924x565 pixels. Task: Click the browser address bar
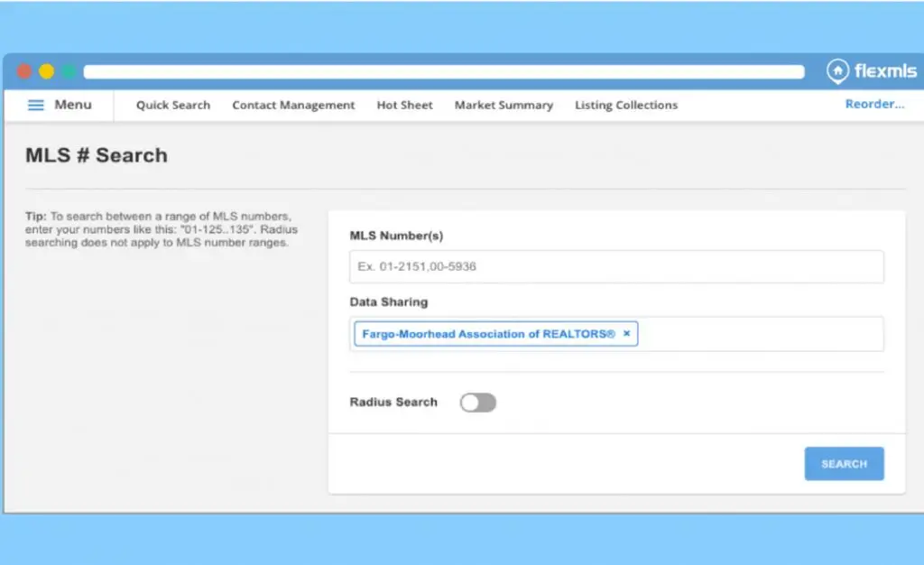point(443,71)
